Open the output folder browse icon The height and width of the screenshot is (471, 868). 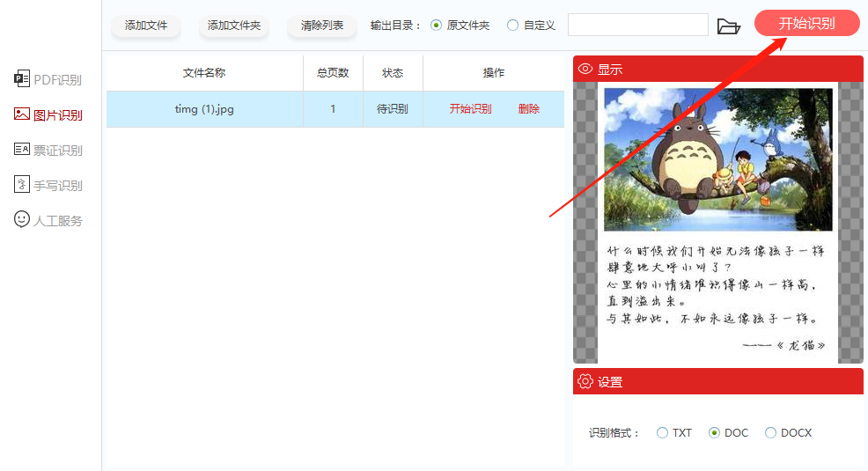click(729, 26)
